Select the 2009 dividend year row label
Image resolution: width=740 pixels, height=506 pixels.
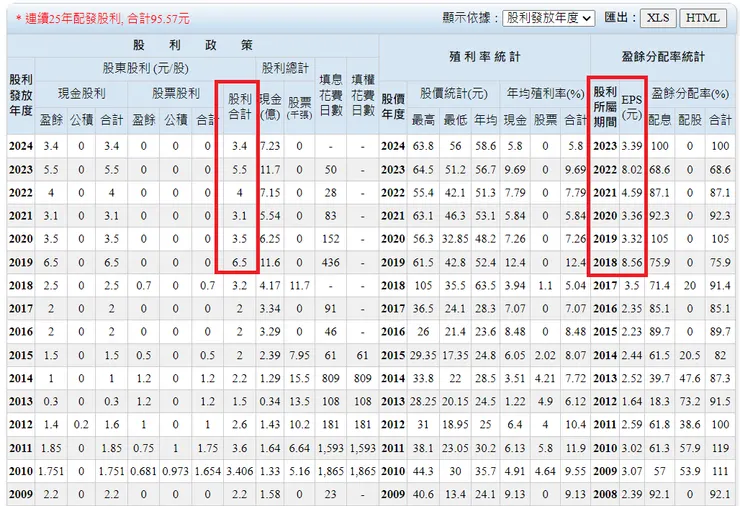click(21, 494)
